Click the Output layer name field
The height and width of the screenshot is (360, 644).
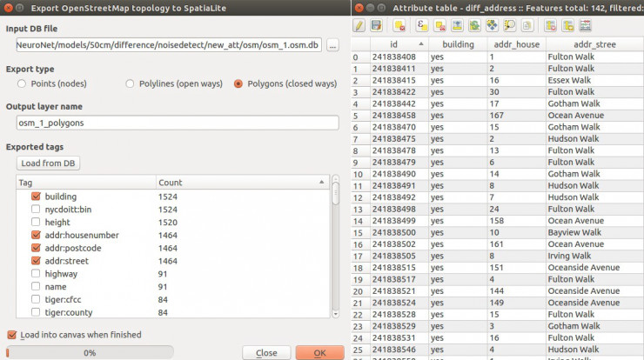[x=178, y=123]
